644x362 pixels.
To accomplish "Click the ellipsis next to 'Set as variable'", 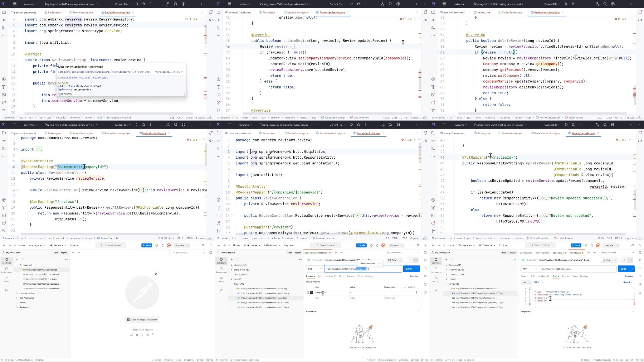I will tap(380, 263).
